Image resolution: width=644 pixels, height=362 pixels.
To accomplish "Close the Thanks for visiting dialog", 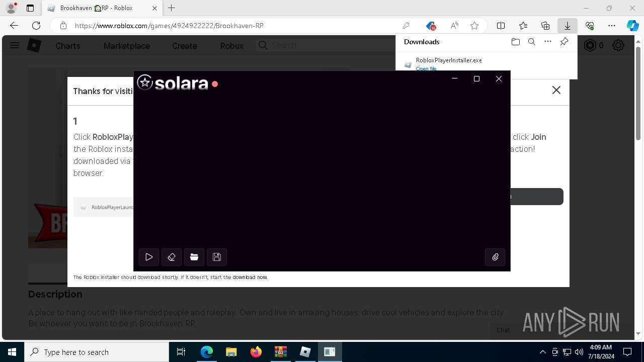I will click(556, 90).
